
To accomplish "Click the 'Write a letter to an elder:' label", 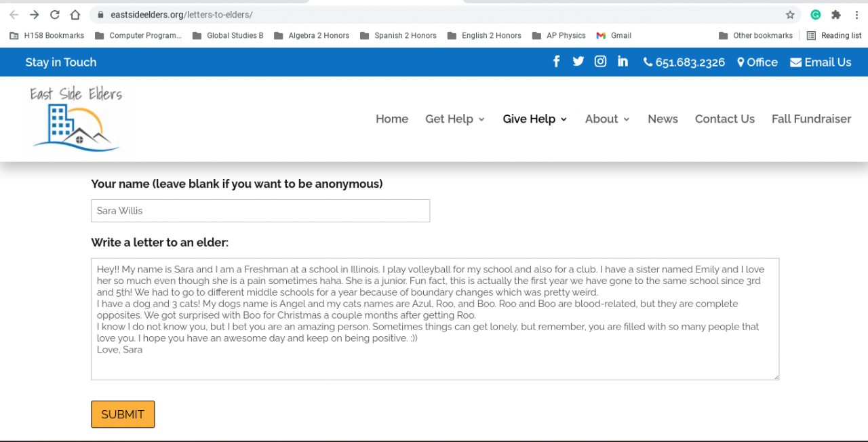I will (160, 243).
